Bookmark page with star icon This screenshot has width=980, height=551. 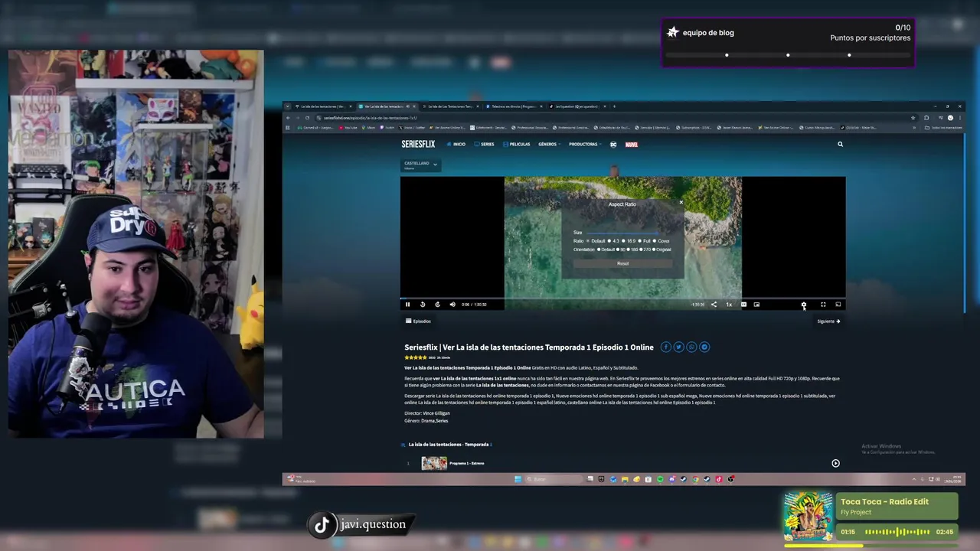point(913,118)
